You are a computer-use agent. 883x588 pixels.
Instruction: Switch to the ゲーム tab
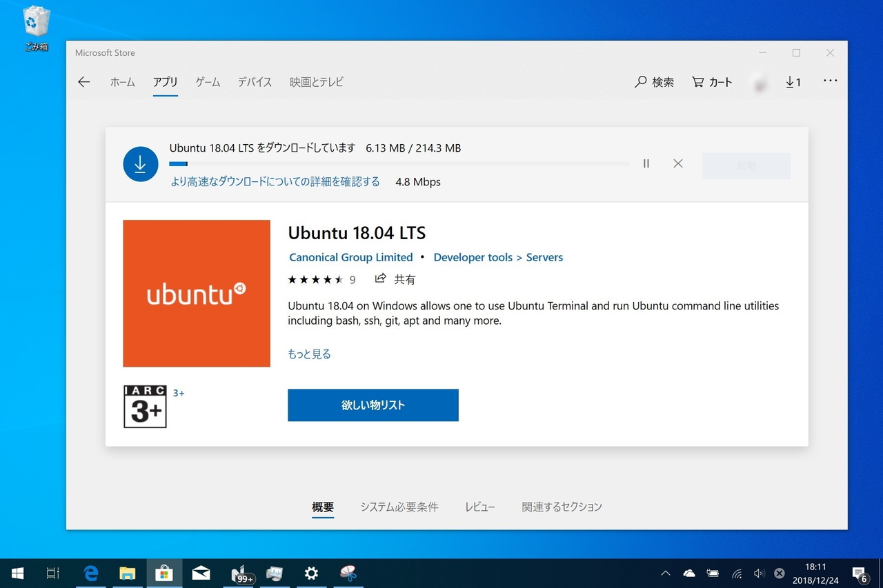207,81
